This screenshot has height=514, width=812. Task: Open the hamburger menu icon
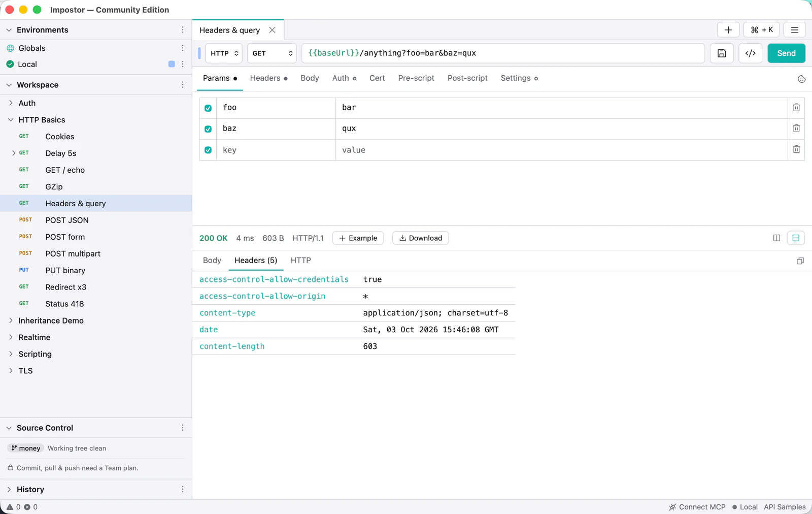pyautogui.click(x=795, y=30)
